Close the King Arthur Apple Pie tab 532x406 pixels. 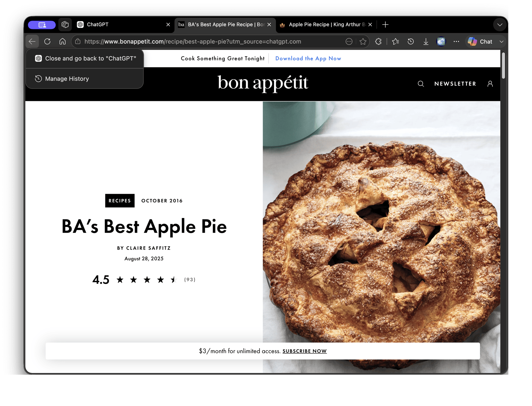(x=370, y=25)
